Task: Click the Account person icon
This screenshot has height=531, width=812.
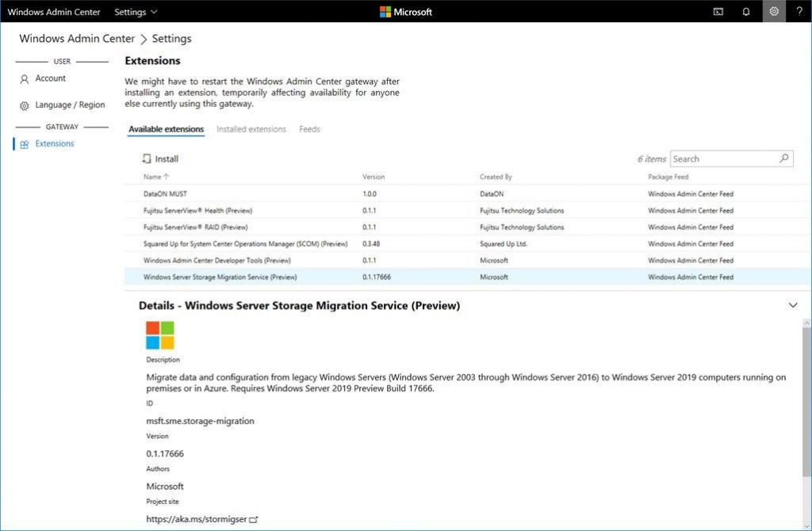Action: pyautogui.click(x=24, y=79)
